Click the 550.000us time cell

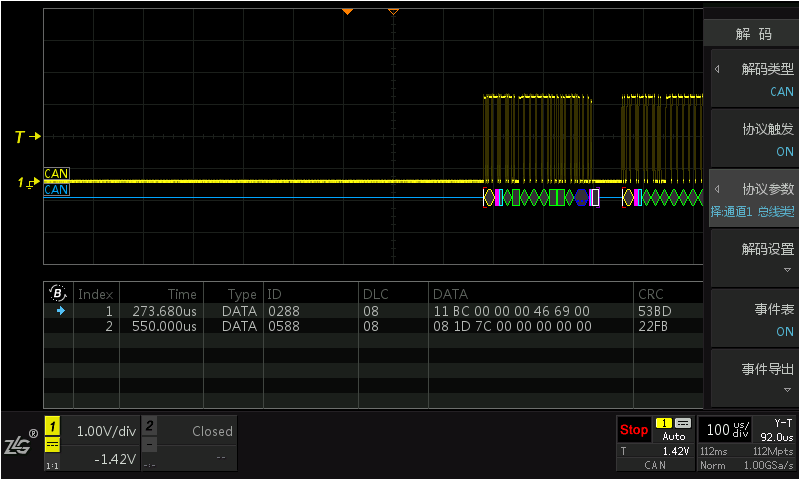(164, 326)
